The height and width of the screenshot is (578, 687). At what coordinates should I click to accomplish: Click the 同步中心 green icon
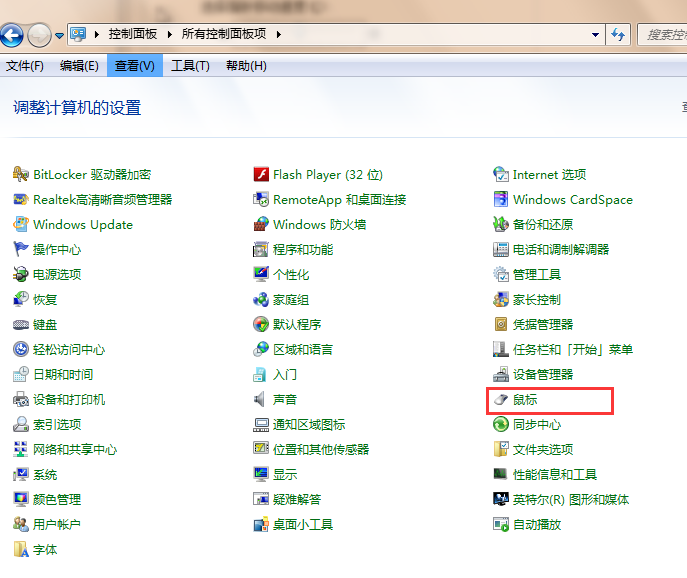tap(501, 424)
